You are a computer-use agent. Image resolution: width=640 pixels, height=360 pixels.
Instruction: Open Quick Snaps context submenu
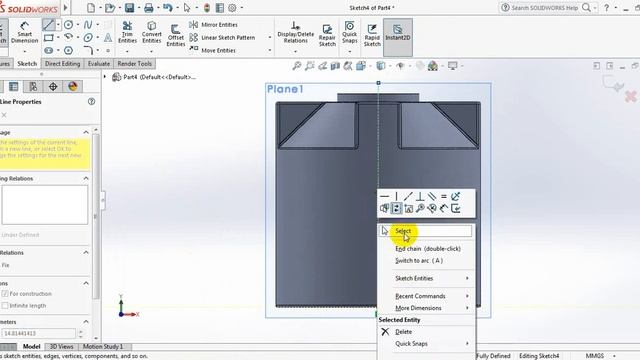click(427, 344)
